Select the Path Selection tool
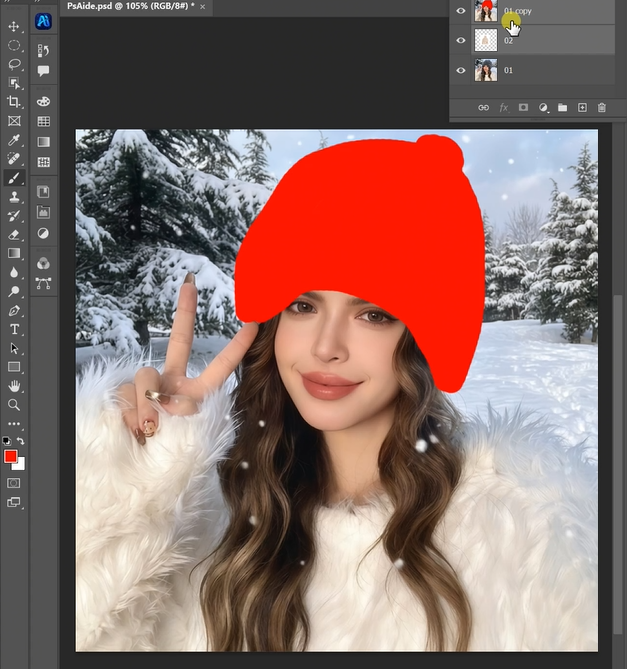This screenshot has height=669, width=627. [x=14, y=348]
